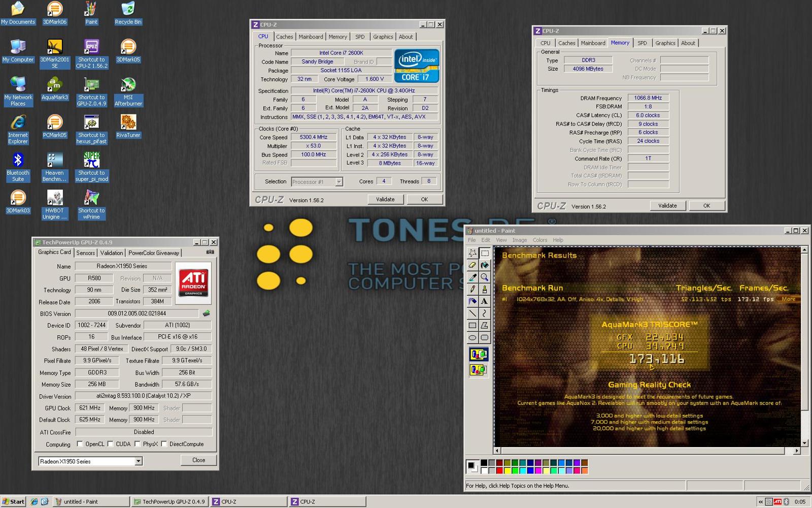Open the Recycle Bin desktop icon
812x508 pixels.
coord(128,13)
